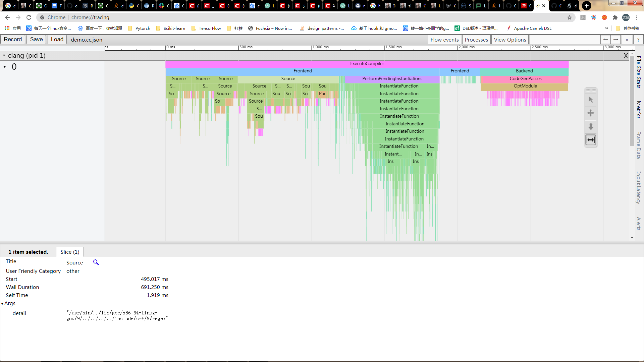Enable the timing mode tool
The height and width of the screenshot is (362, 644).
(x=590, y=140)
